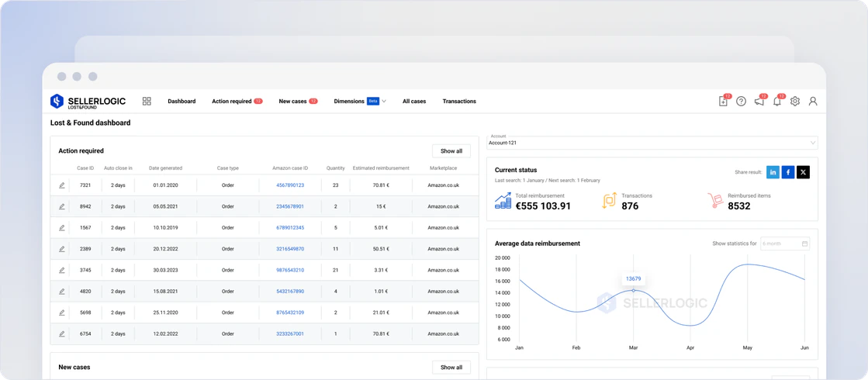Click the 13679 chart tooltip
Screen dimensions: 868x380
point(633,278)
